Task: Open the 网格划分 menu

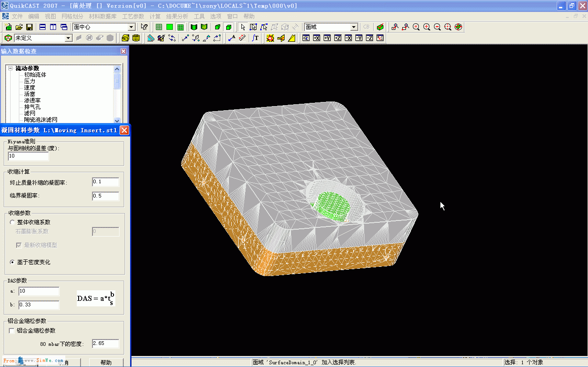Action: point(72,16)
